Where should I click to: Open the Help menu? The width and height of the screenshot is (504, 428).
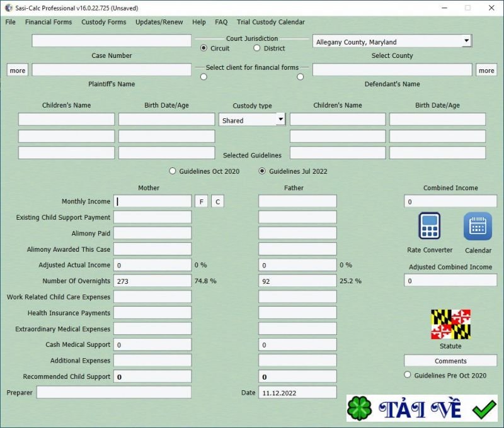199,22
